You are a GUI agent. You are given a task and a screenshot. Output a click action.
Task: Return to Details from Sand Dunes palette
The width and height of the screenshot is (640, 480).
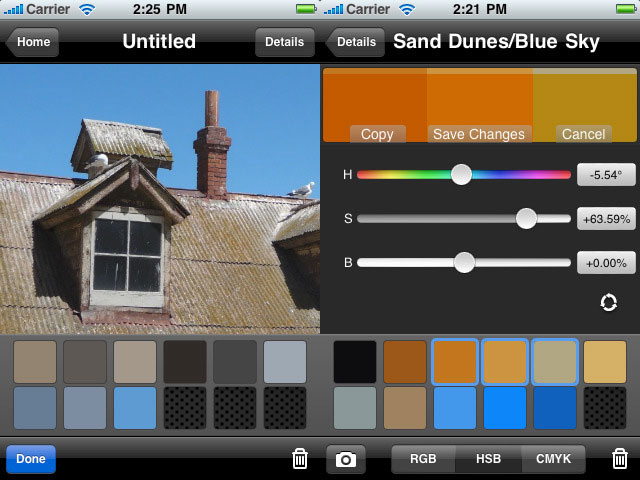(356, 42)
